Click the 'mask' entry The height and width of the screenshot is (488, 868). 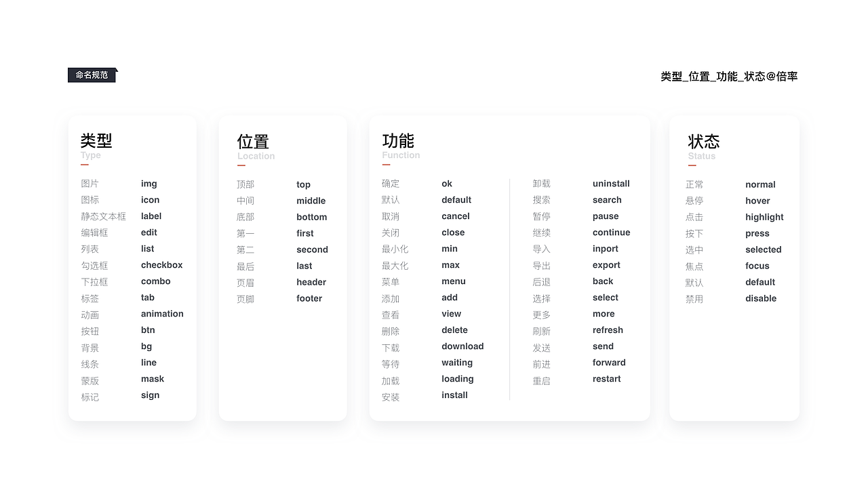tap(153, 379)
